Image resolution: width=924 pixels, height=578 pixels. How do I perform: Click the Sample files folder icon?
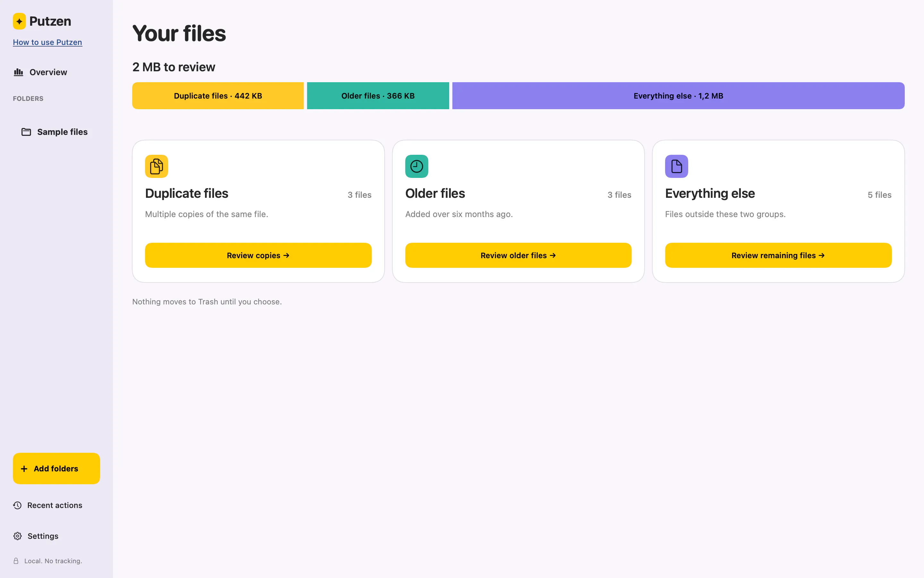(x=26, y=132)
